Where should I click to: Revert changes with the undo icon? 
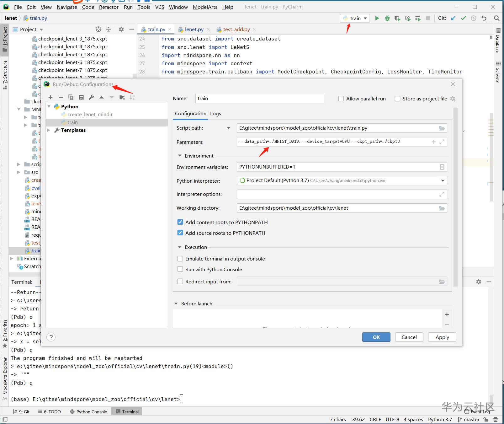click(x=484, y=18)
